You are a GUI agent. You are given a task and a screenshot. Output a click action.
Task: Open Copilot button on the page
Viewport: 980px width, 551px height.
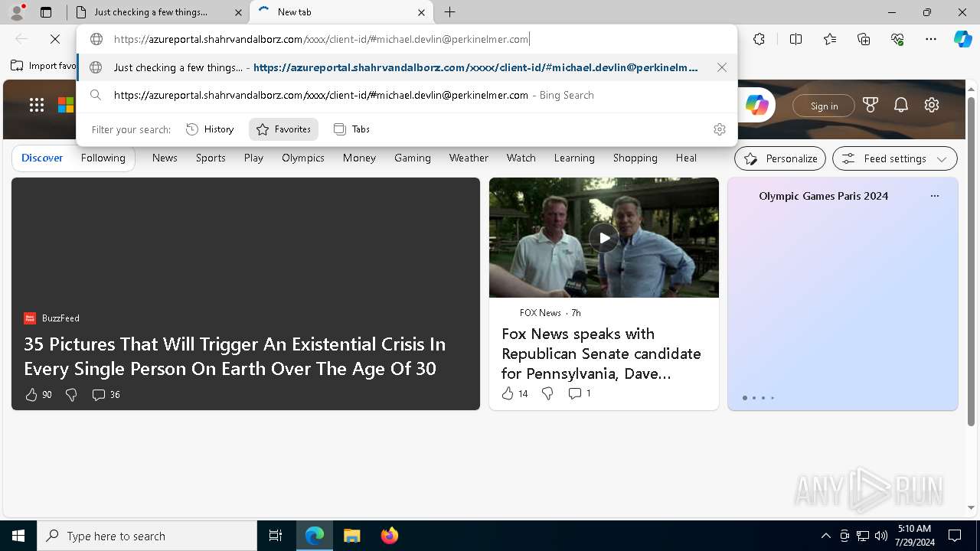[x=756, y=106]
